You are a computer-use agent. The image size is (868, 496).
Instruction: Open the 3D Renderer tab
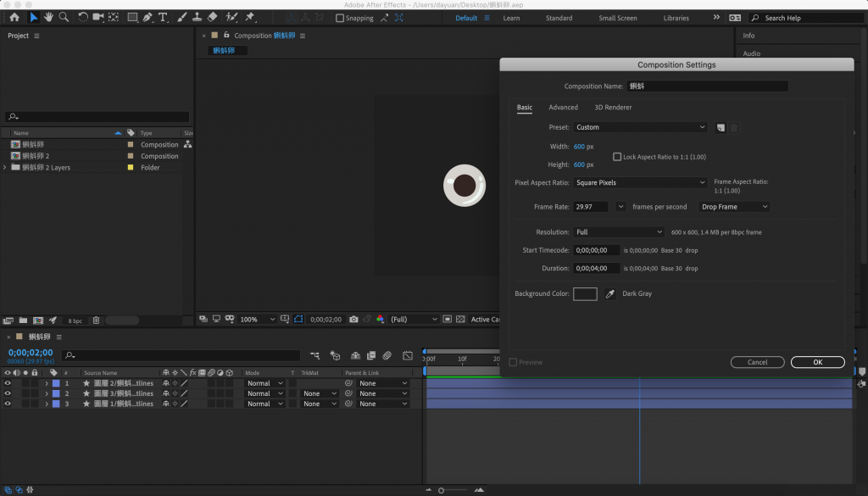[613, 108]
